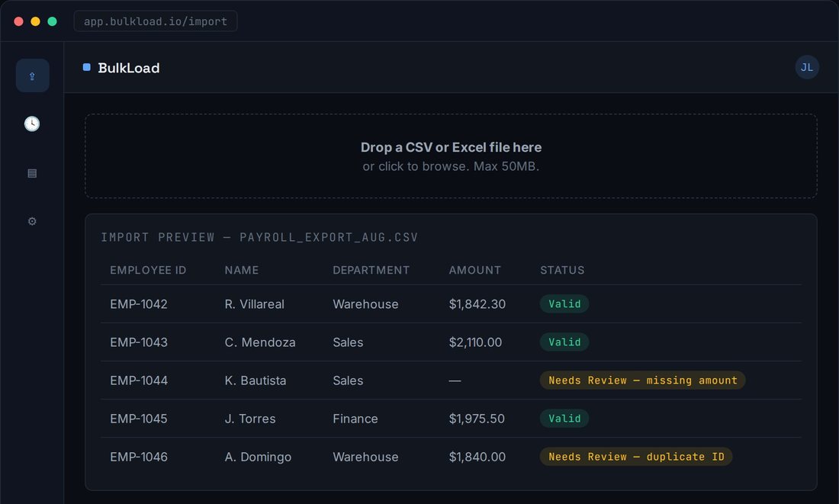839x504 pixels.
Task: Click the name J. Torres
Action: click(250, 419)
